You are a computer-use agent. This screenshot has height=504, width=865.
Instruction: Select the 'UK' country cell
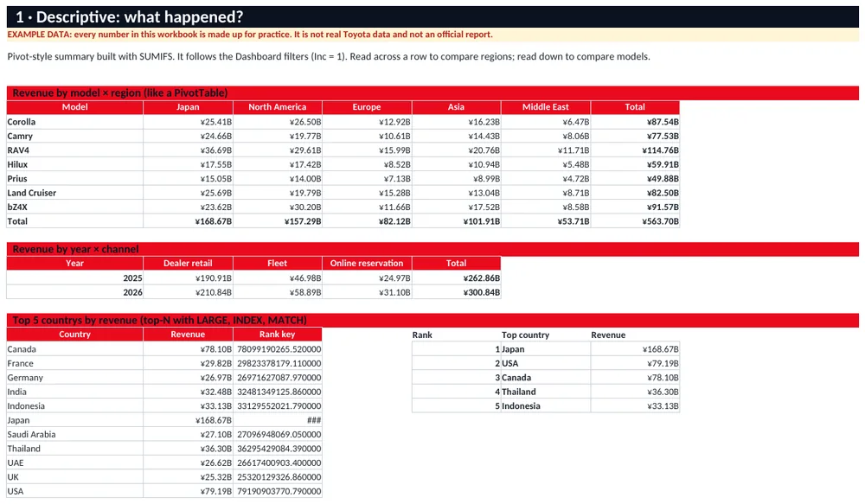point(75,477)
